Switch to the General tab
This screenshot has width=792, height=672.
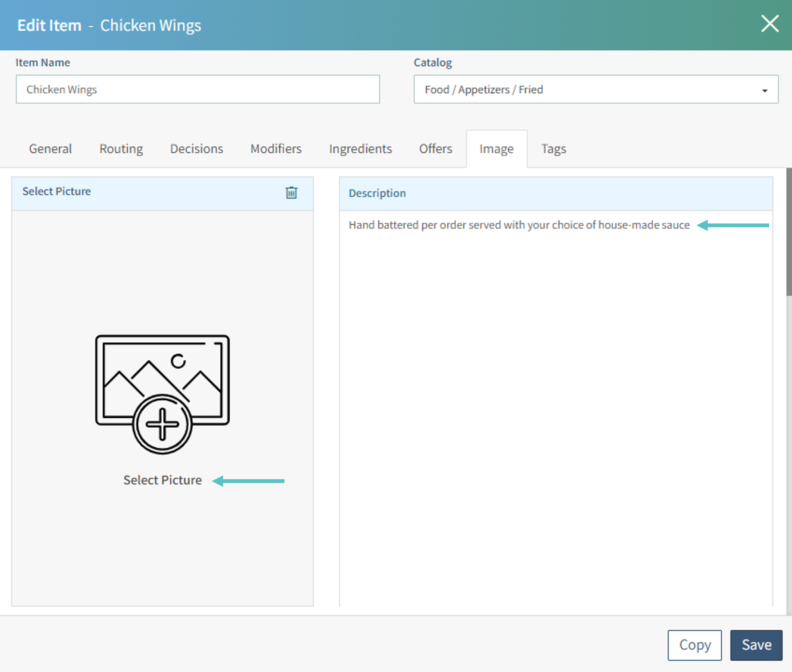click(x=50, y=149)
